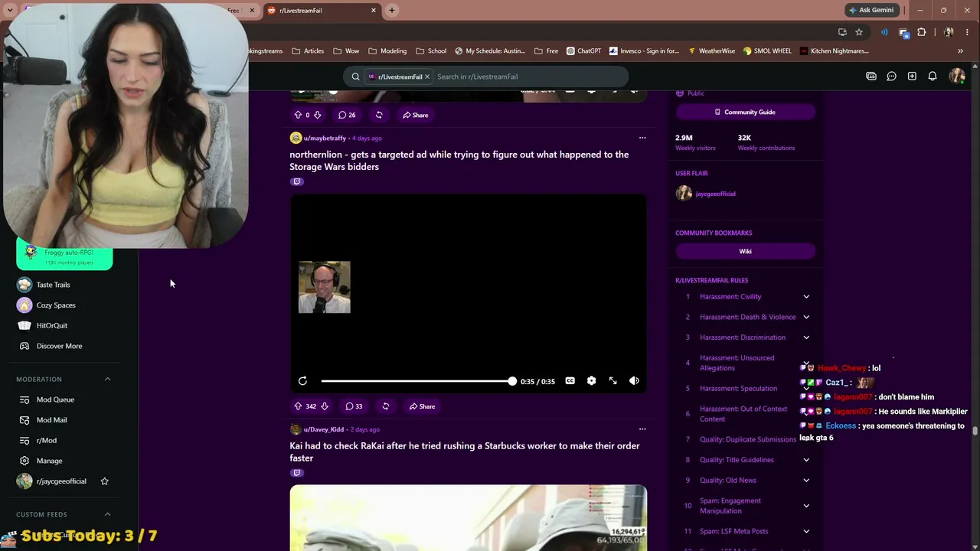The image size is (980, 551).
Task: Click the repost icon beside 26 comments
Action: pos(379,115)
